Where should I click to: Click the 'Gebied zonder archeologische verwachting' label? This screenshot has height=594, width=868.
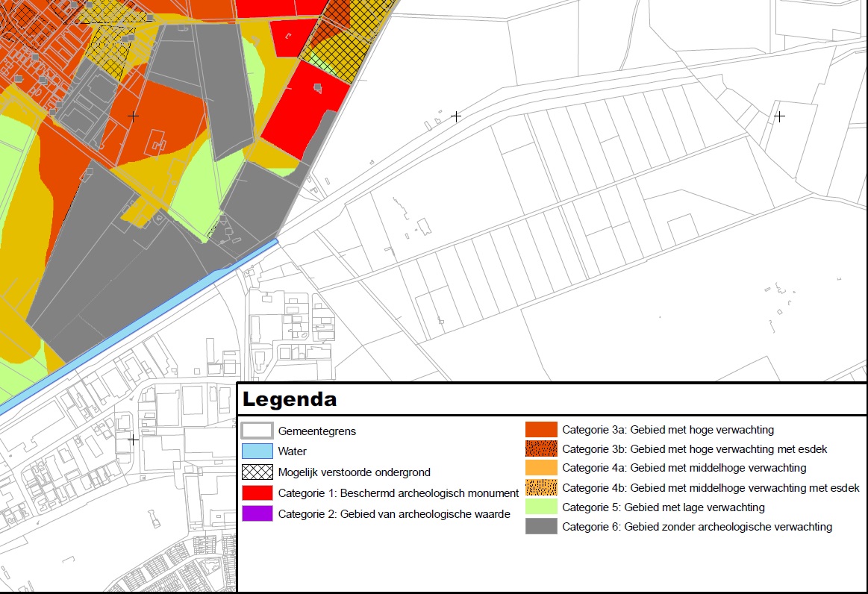[728, 526]
